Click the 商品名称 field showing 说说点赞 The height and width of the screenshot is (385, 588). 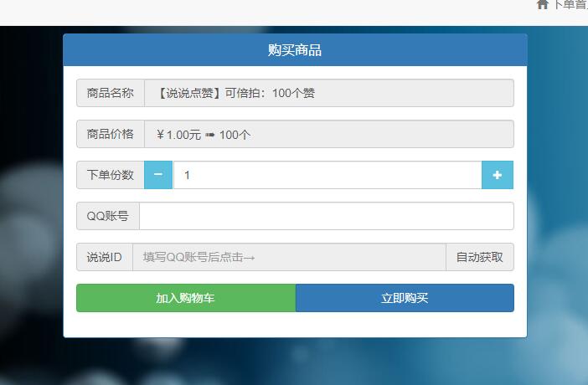click(x=328, y=93)
